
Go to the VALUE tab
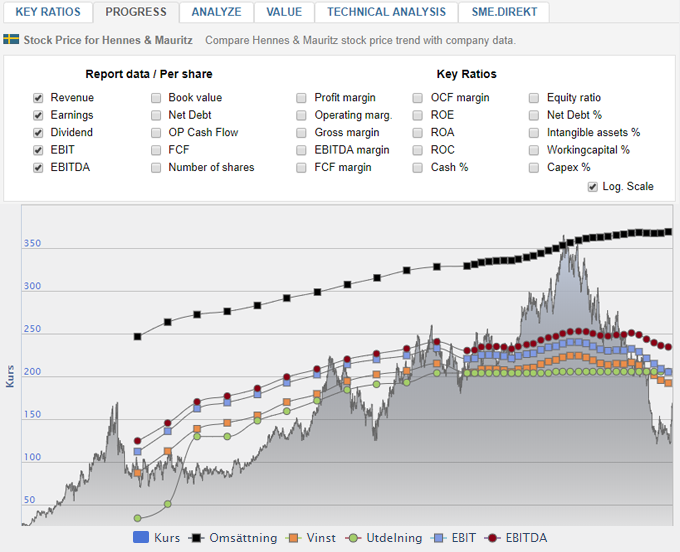click(284, 12)
